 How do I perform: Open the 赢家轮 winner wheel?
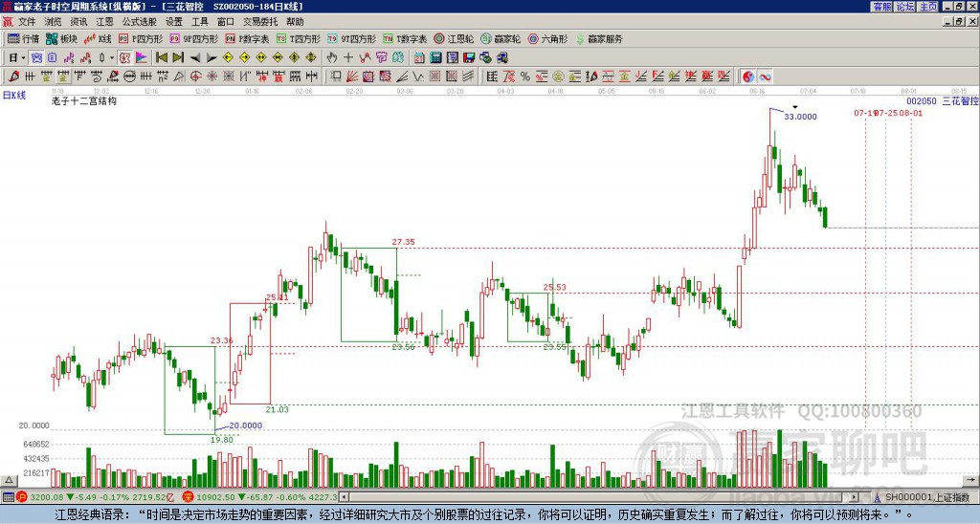tap(501, 38)
